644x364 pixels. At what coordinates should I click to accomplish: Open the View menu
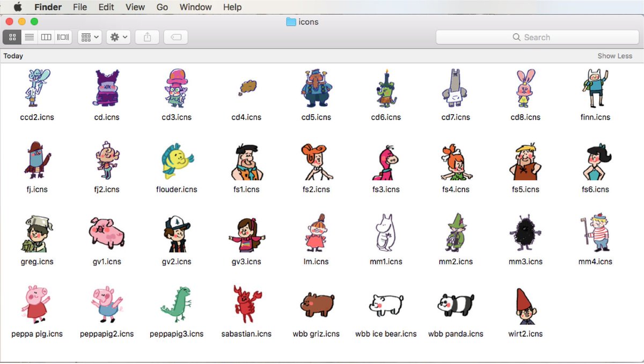pyautogui.click(x=135, y=7)
